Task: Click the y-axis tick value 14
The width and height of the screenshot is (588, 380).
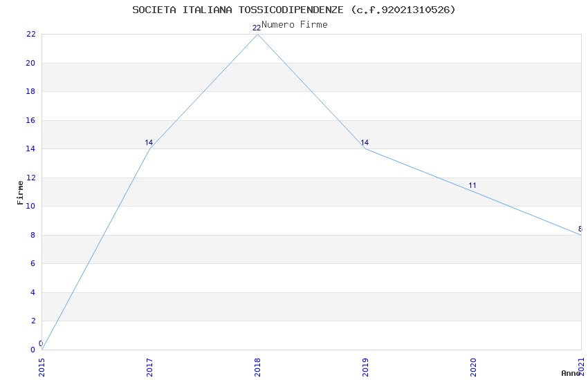Action: pyautogui.click(x=30, y=149)
